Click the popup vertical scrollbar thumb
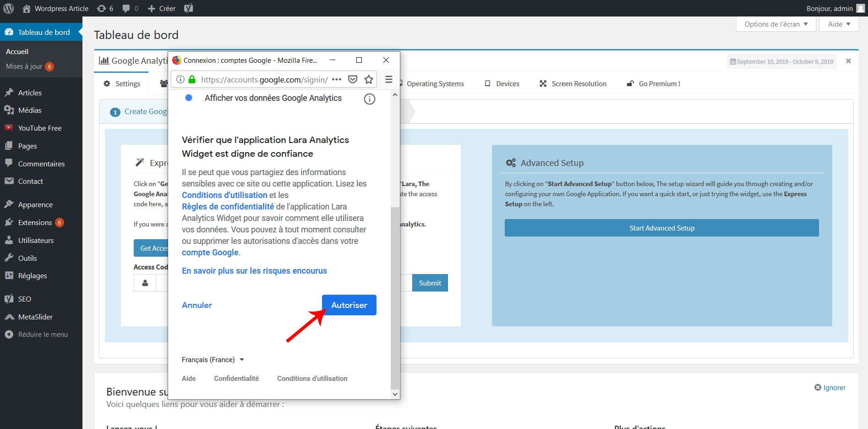The height and width of the screenshot is (429, 868). point(395,298)
